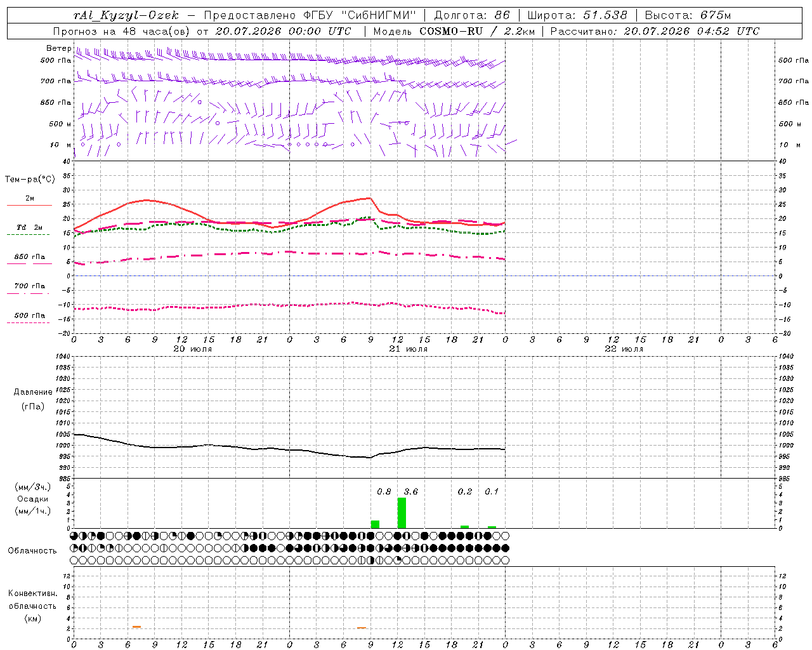Click the first orange convective cloud marker
The height and width of the screenshot is (650, 812).
[x=136, y=627]
